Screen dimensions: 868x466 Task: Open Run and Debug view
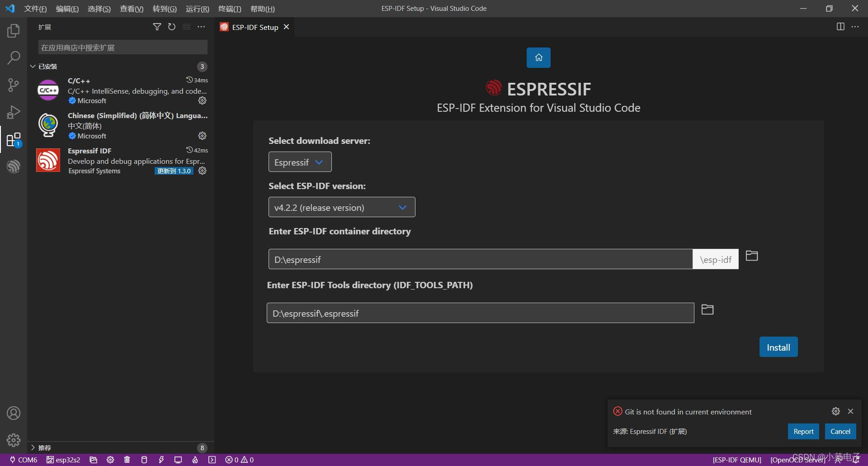(14, 112)
